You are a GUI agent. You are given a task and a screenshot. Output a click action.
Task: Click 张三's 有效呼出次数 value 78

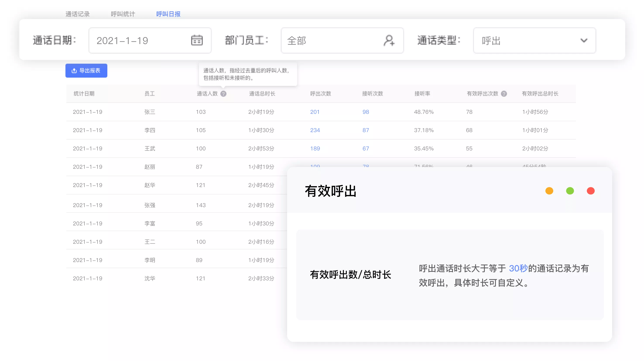tap(469, 112)
